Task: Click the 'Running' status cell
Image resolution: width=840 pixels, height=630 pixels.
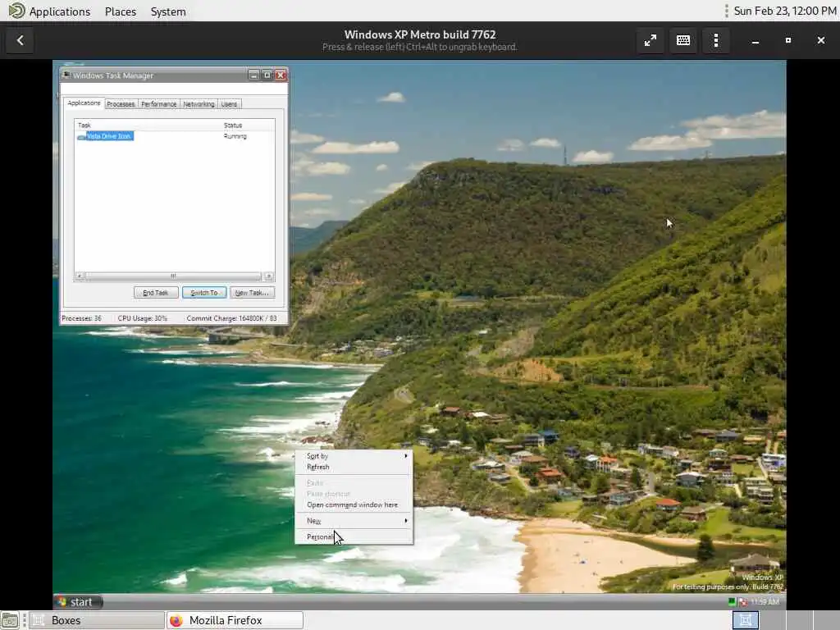Action: coord(235,137)
